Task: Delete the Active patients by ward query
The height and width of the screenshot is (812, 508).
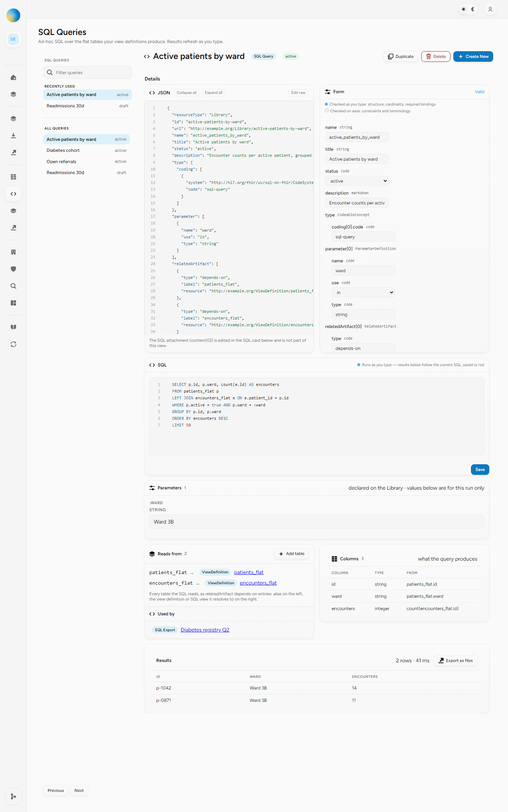Action: coord(436,56)
